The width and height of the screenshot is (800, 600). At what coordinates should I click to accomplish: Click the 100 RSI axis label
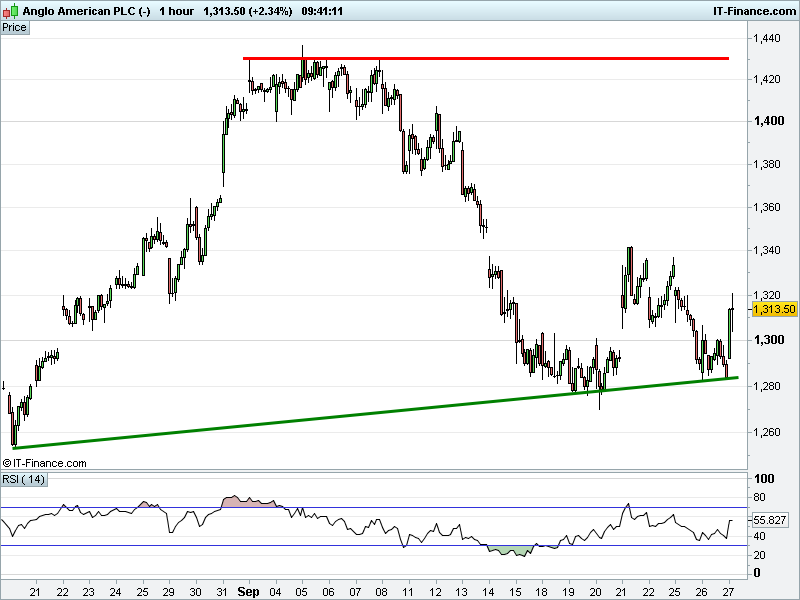pos(764,479)
